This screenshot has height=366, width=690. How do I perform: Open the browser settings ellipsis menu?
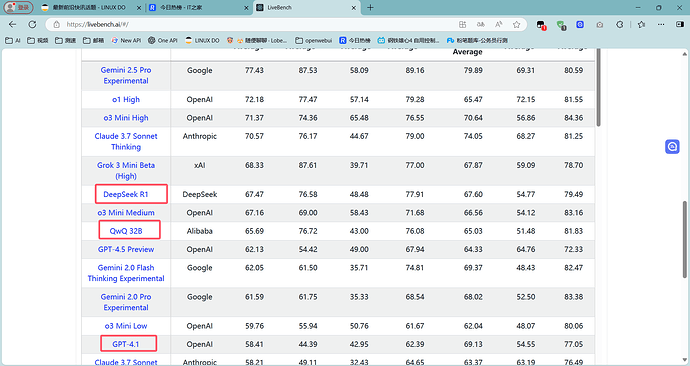(661, 25)
